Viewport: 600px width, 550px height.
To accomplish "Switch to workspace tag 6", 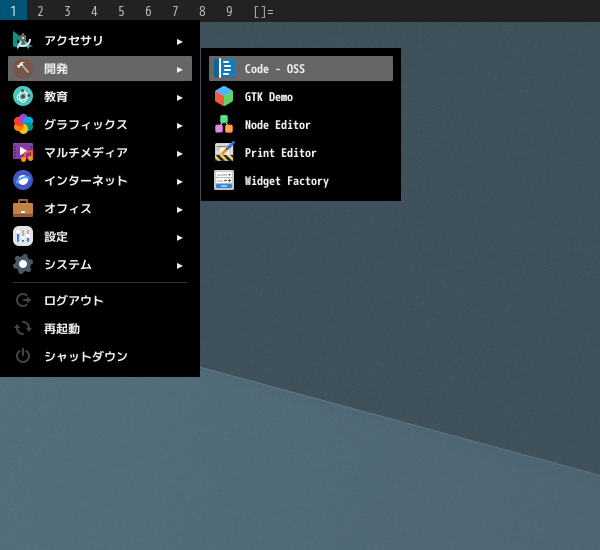I will click(148, 11).
